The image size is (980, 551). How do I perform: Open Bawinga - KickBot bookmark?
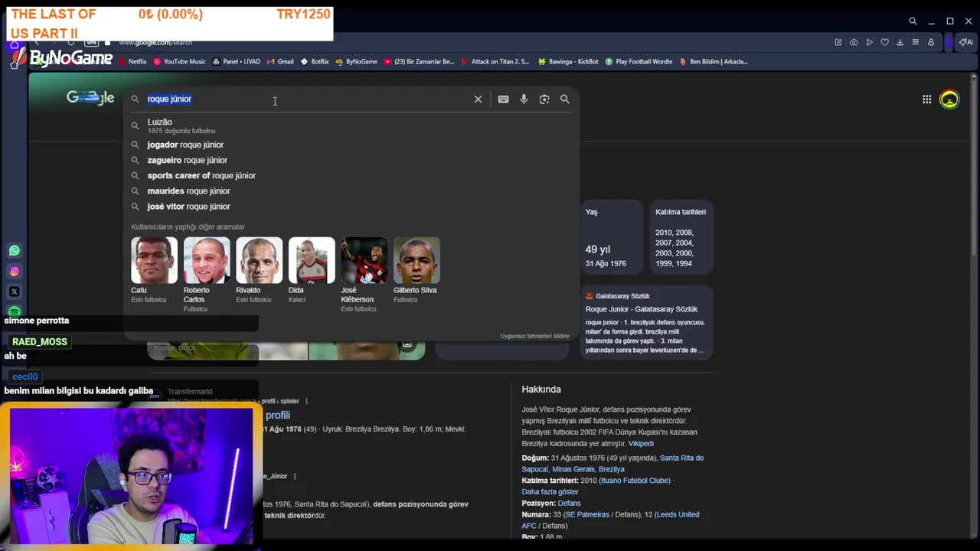(568, 61)
